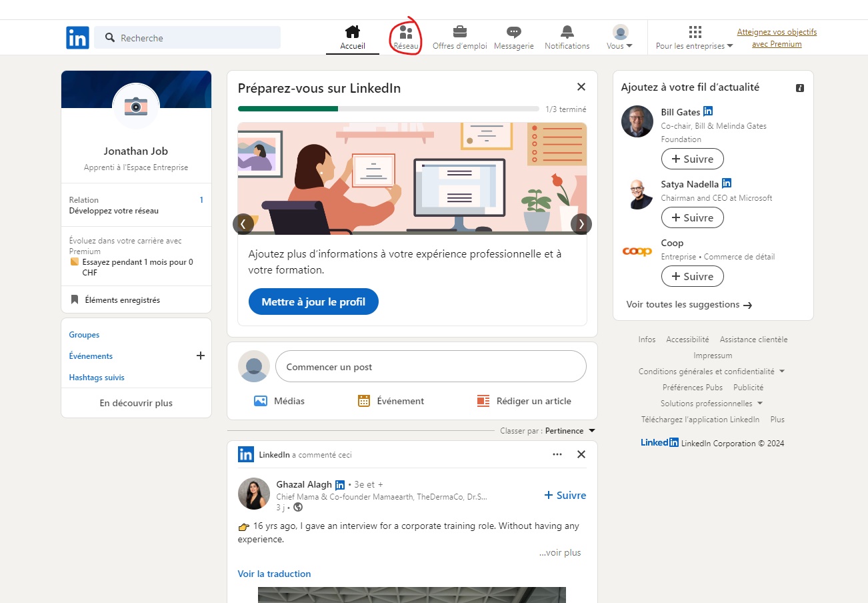868x603 pixels.
Task: Click the plus icon beside Événements
Action: click(201, 356)
